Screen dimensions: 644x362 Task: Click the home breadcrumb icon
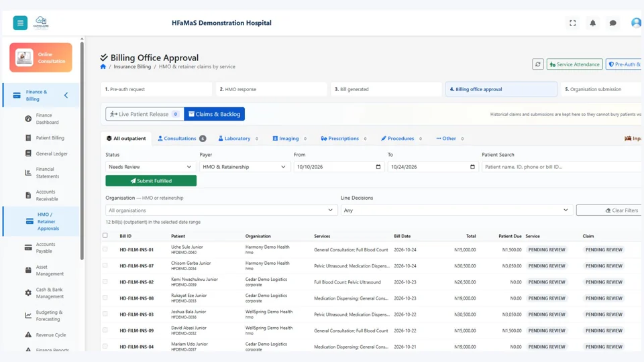[x=103, y=66]
